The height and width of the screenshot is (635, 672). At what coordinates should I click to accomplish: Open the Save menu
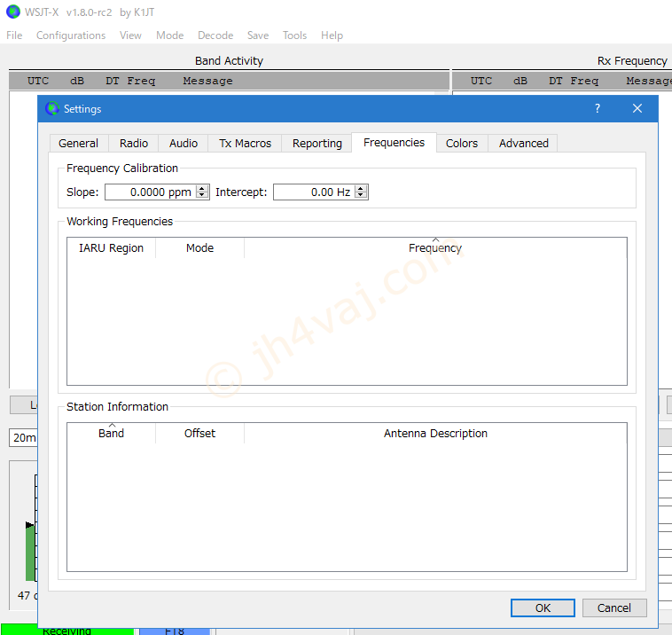[258, 35]
